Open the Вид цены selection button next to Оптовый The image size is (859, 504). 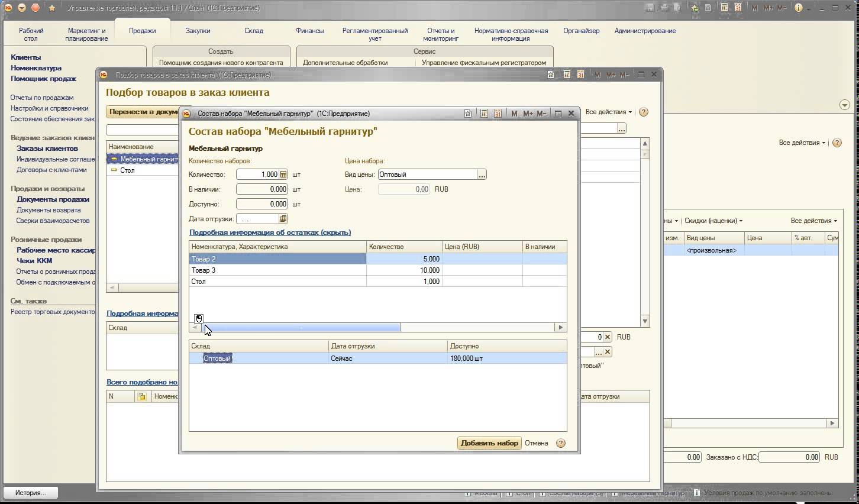[x=482, y=175]
